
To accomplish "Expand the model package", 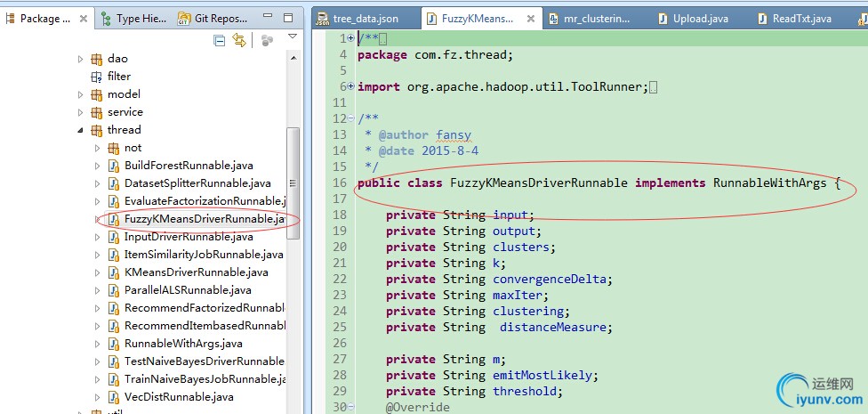I will click(x=81, y=94).
